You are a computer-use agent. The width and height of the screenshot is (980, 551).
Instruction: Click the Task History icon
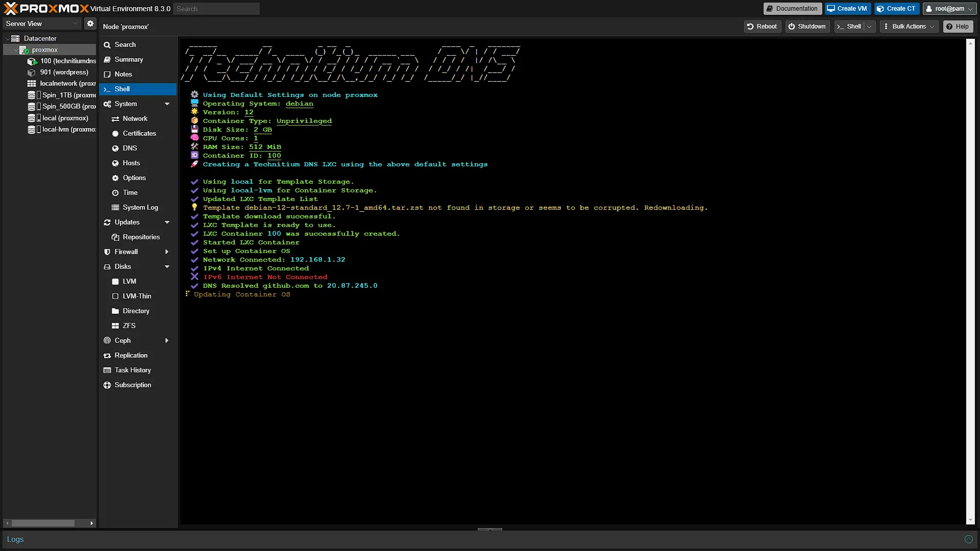[107, 370]
